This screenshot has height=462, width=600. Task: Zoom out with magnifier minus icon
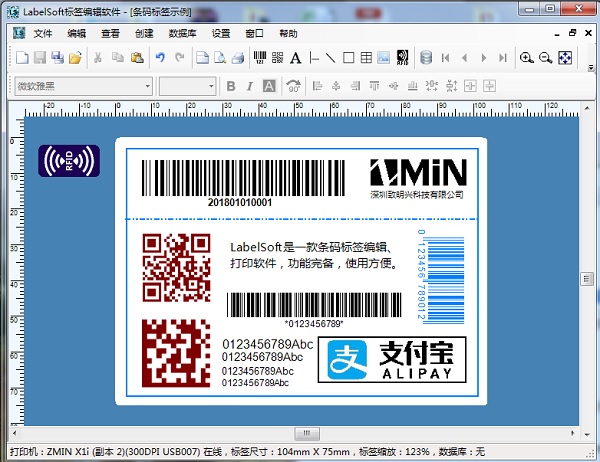(x=545, y=58)
